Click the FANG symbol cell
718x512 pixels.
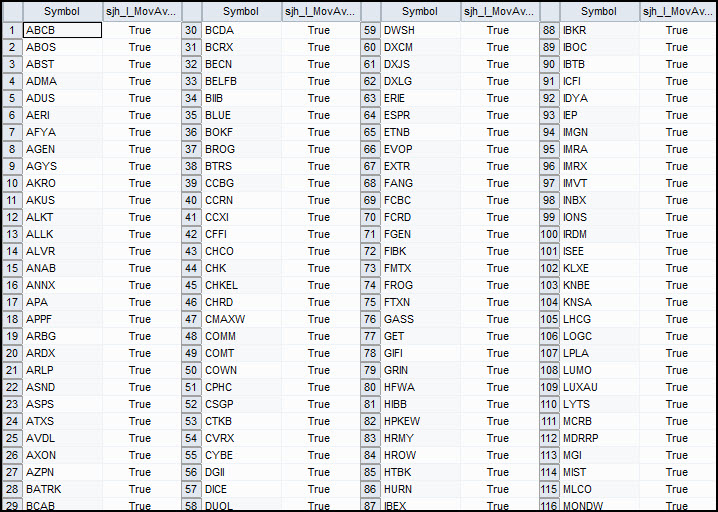420,183
